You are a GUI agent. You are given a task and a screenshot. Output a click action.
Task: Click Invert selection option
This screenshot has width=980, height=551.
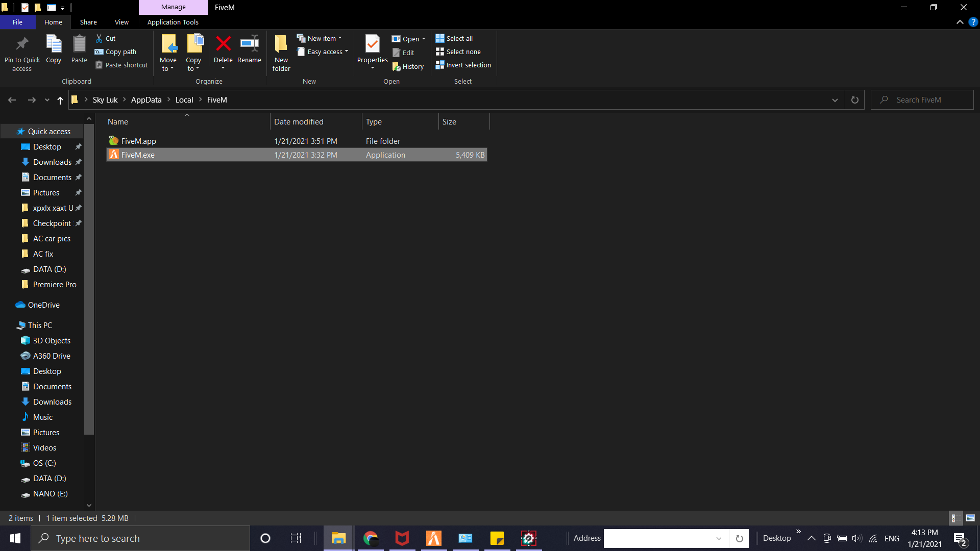(x=463, y=65)
